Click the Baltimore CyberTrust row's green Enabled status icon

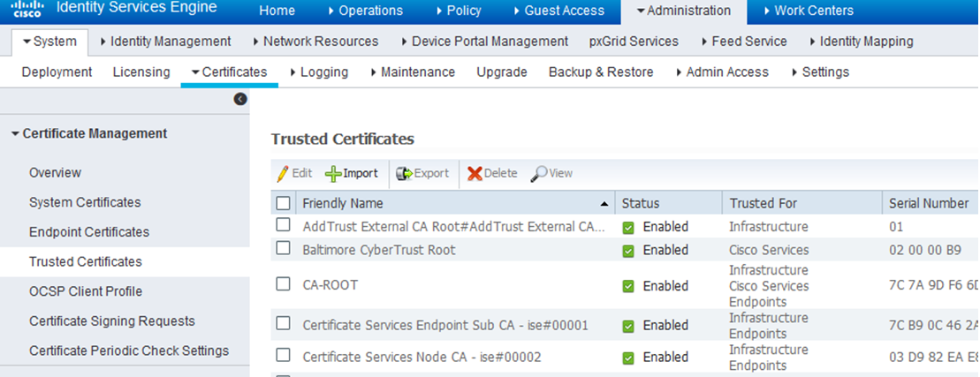pyautogui.click(x=628, y=250)
